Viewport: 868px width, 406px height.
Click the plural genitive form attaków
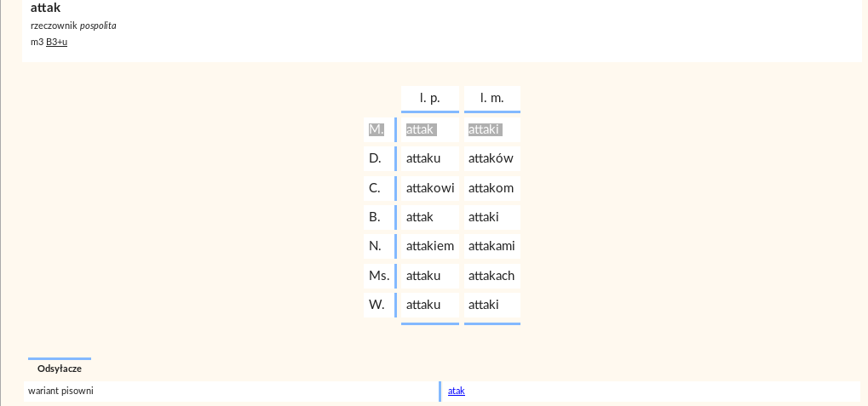(x=491, y=159)
